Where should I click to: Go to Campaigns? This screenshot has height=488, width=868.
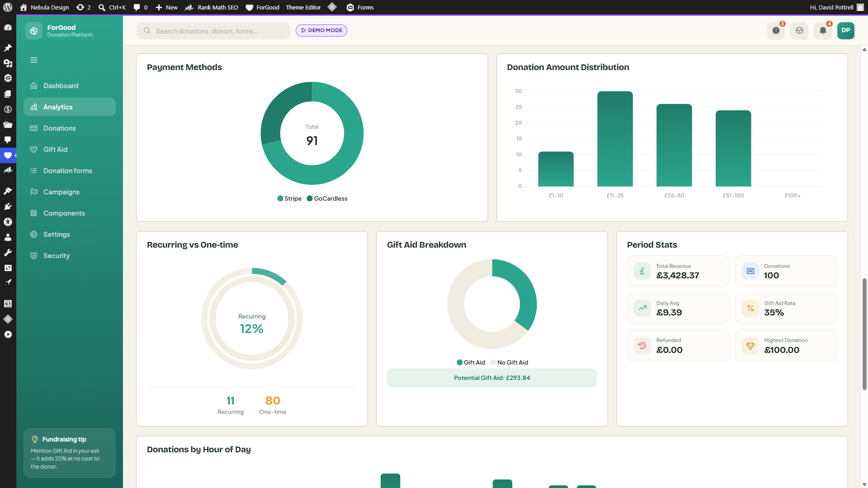point(70,192)
